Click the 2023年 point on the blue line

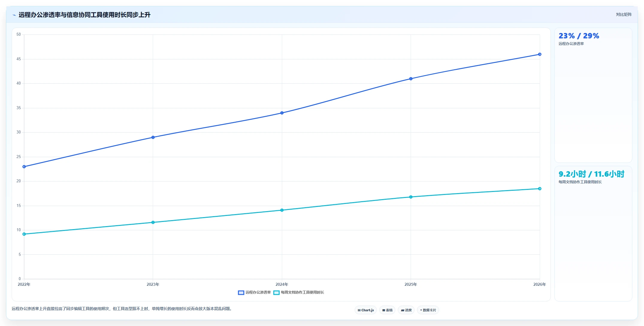153,137
